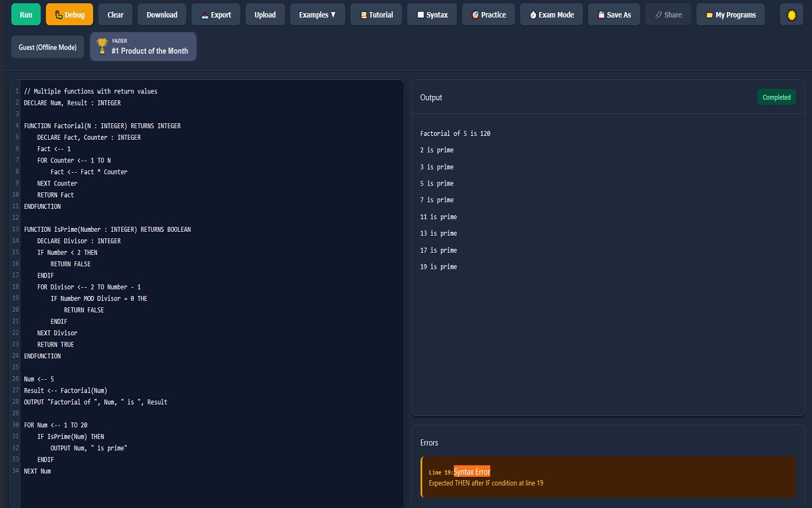Click code line "Fact <-- Fact * Counter"
This screenshot has width=812, height=508.
(x=89, y=172)
